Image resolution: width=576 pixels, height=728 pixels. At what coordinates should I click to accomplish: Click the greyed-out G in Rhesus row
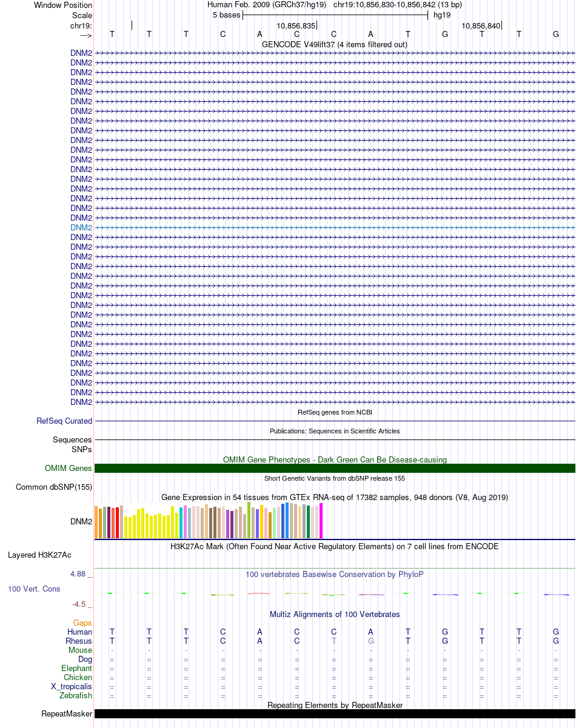371,641
